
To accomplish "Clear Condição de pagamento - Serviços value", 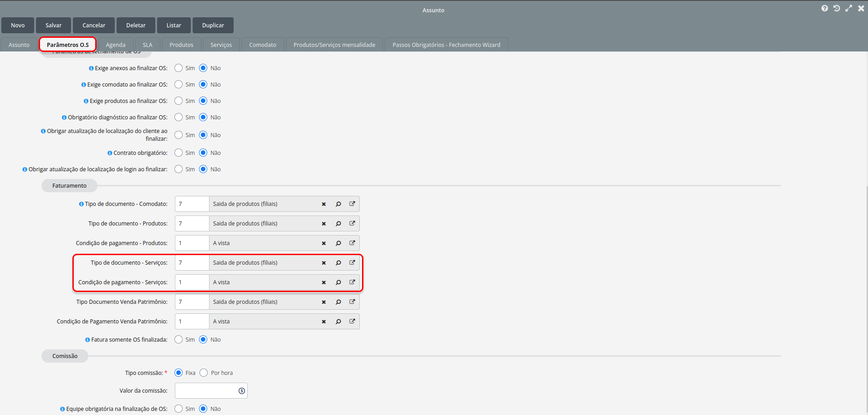I will (324, 282).
